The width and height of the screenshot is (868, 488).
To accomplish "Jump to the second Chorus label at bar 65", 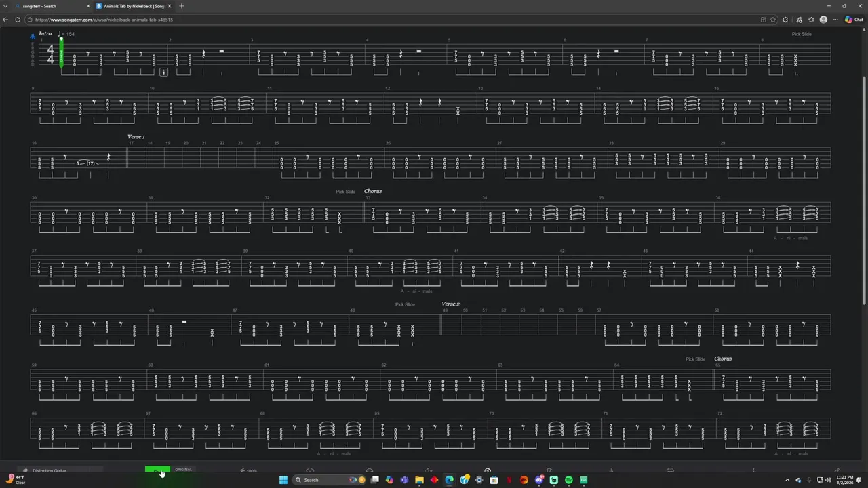I will pyautogui.click(x=723, y=359).
